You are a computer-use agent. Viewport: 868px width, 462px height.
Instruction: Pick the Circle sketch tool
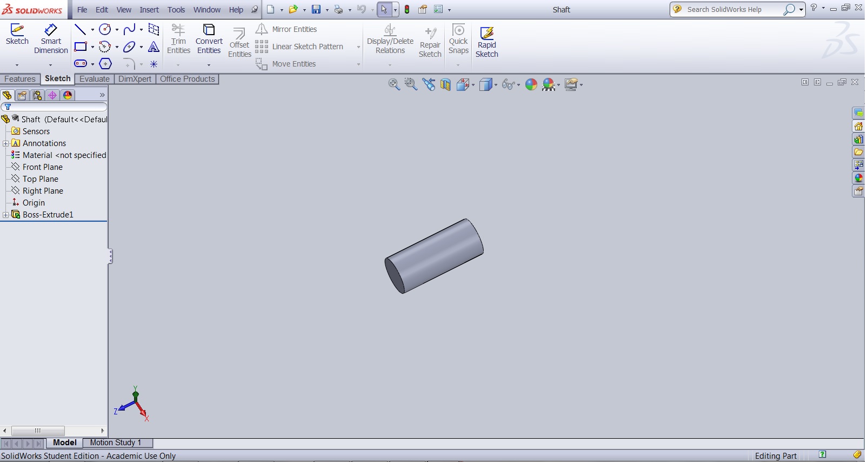[105, 30]
